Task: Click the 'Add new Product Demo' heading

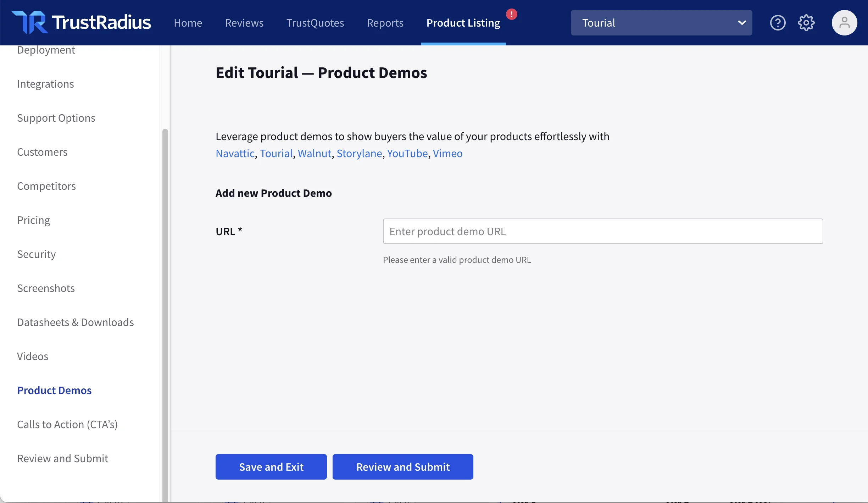Action: click(274, 193)
